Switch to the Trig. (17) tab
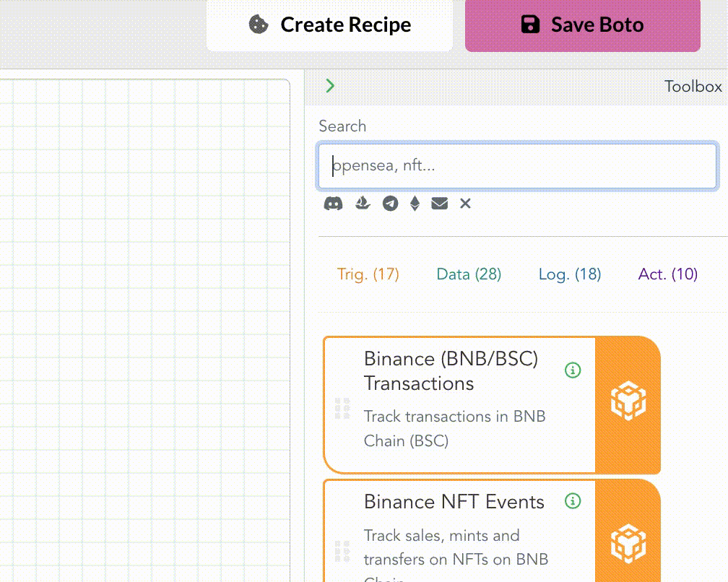Screen dimensions: 728x582 point(368,274)
